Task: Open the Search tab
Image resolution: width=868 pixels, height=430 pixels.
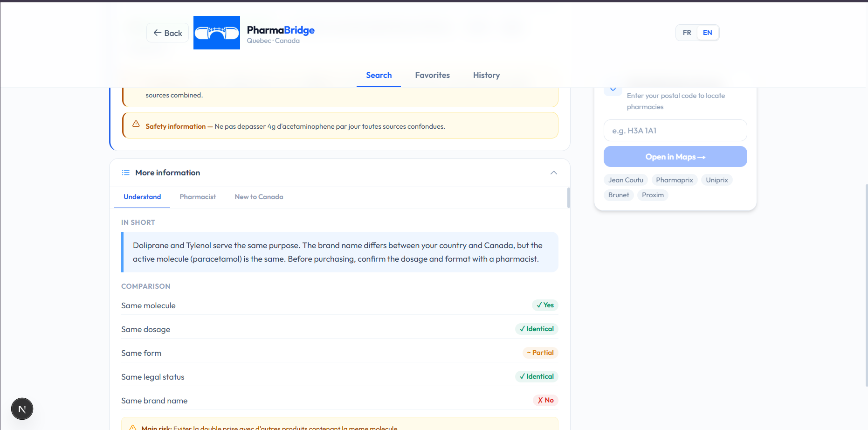Action: coord(379,75)
